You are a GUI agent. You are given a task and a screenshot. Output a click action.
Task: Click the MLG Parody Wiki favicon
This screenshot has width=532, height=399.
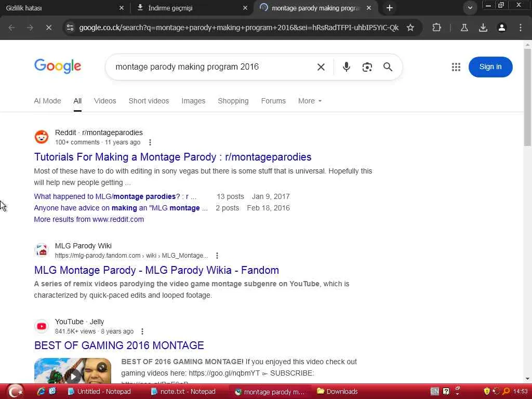(42, 250)
